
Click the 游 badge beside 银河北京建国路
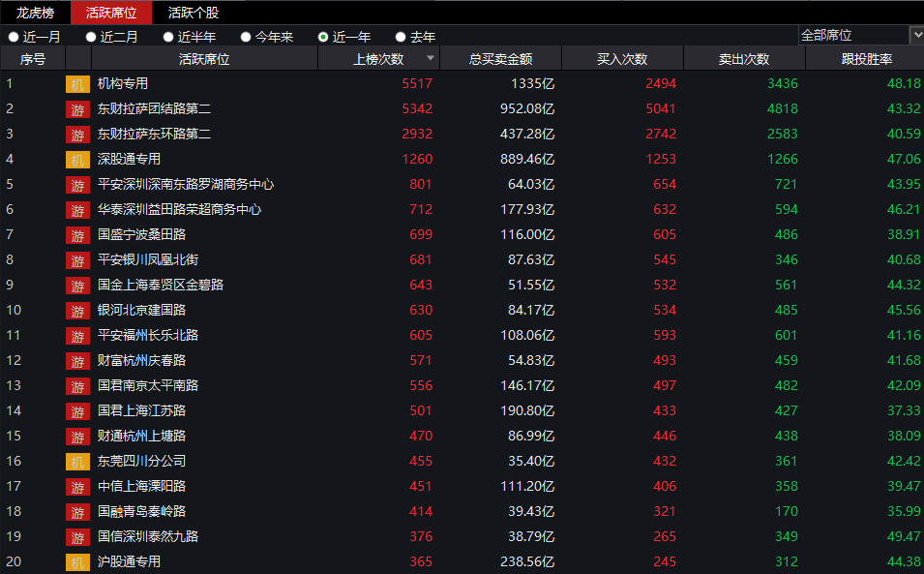[x=77, y=311]
